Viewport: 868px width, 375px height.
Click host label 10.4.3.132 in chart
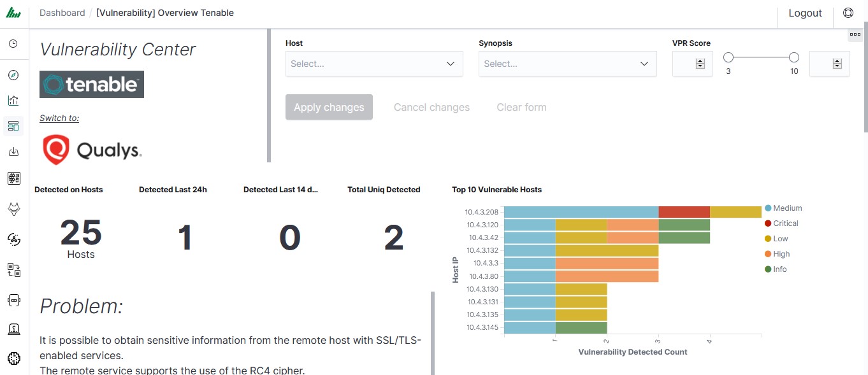click(x=482, y=250)
